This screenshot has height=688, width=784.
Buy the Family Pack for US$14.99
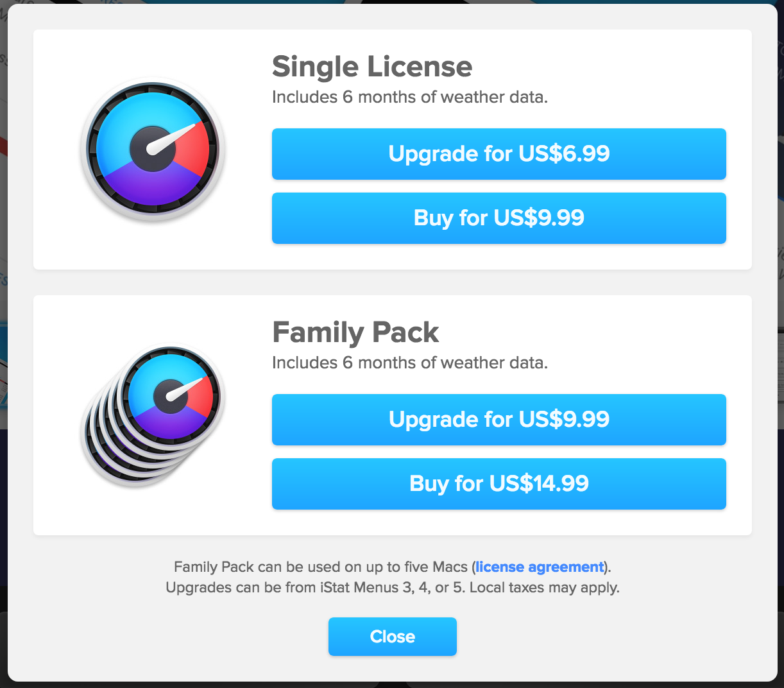(499, 484)
